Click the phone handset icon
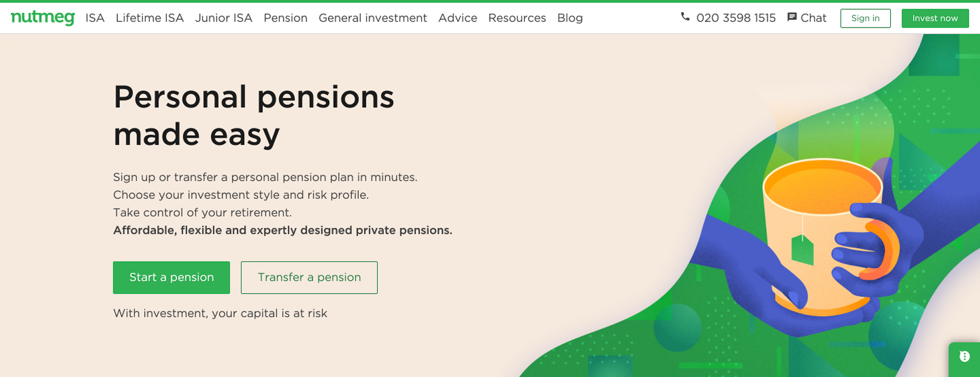Image resolution: width=980 pixels, height=377 pixels. (x=685, y=17)
